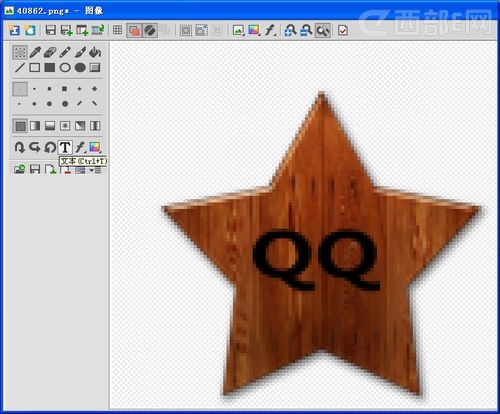500x414 pixels.
Task: Select the solid fill mode
Action: pos(20,126)
